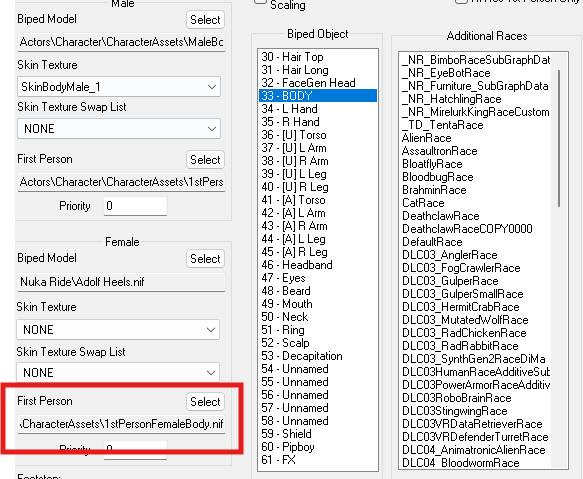Select 58 - Unnamed biped object
This screenshot has height=479, width=583.
[x=318, y=421]
